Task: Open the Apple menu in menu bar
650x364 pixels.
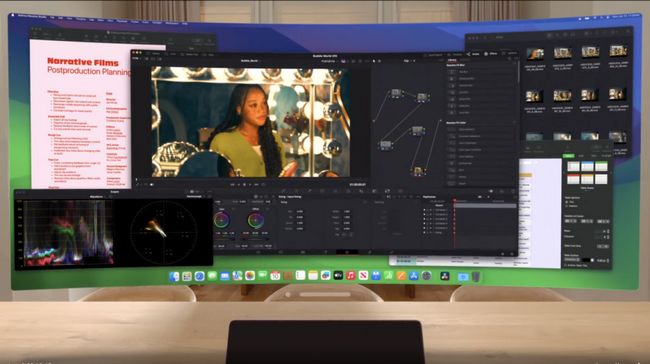Action: (x=13, y=15)
